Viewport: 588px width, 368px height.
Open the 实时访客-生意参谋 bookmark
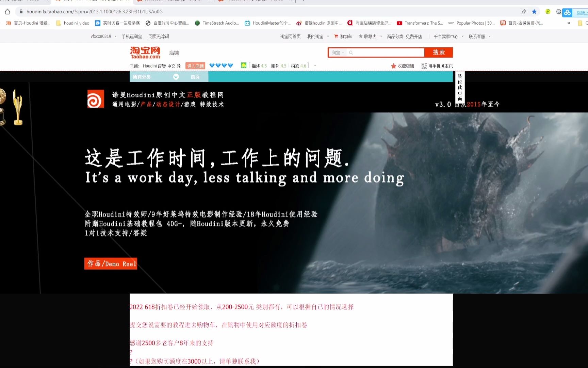tap(117, 23)
